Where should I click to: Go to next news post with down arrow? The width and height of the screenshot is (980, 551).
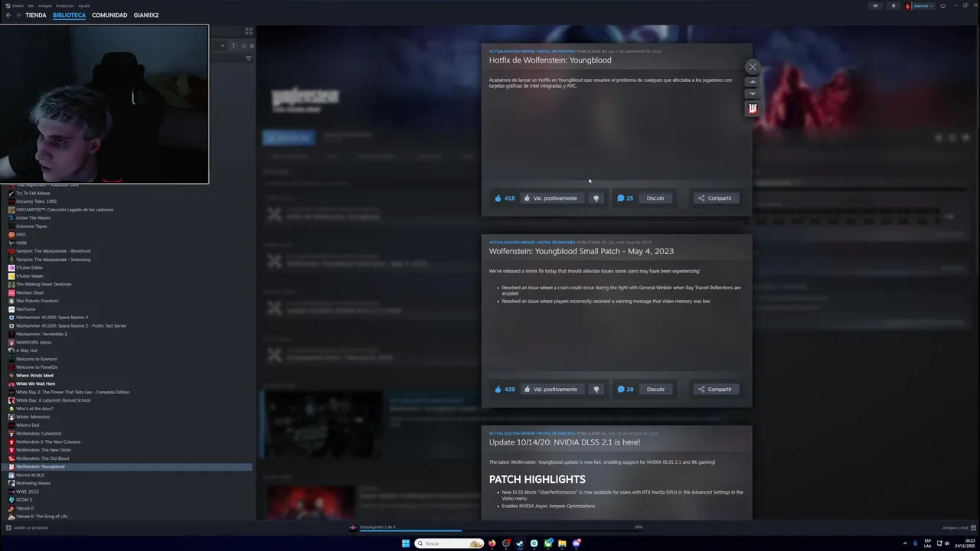point(753,94)
